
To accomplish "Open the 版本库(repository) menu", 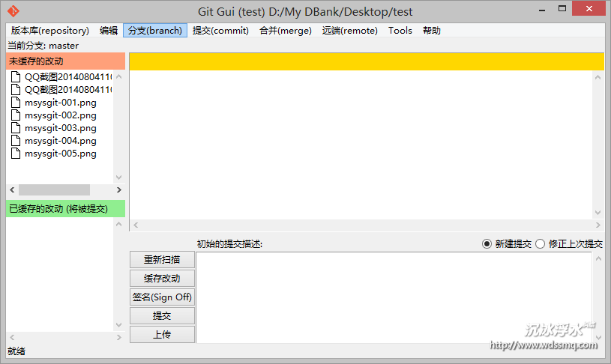I will click(50, 31).
